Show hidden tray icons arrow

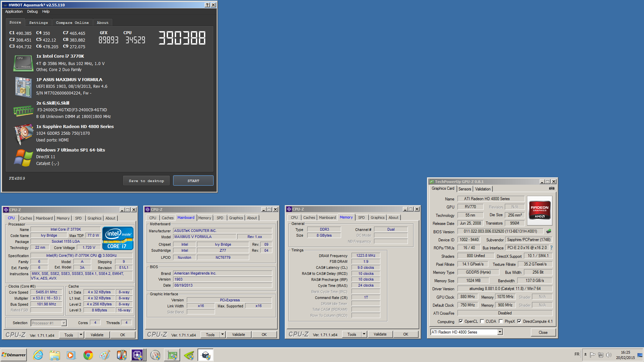pyautogui.click(x=585, y=355)
